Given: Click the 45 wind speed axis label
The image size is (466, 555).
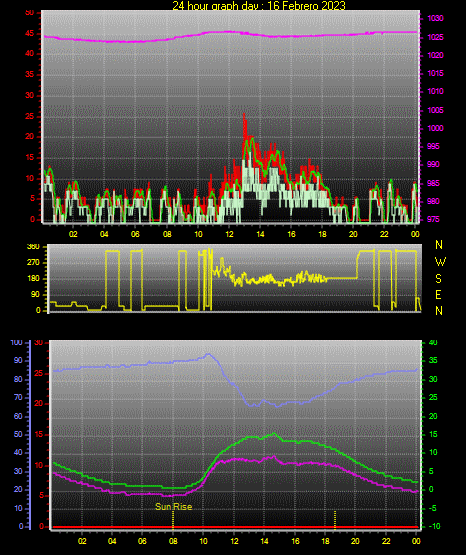Looking at the screenshot, I should (x=30, y=34).
